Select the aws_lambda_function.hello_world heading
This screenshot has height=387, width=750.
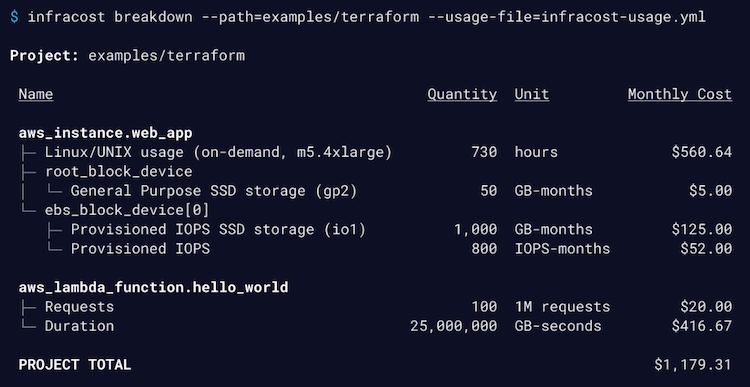[154, 287]
